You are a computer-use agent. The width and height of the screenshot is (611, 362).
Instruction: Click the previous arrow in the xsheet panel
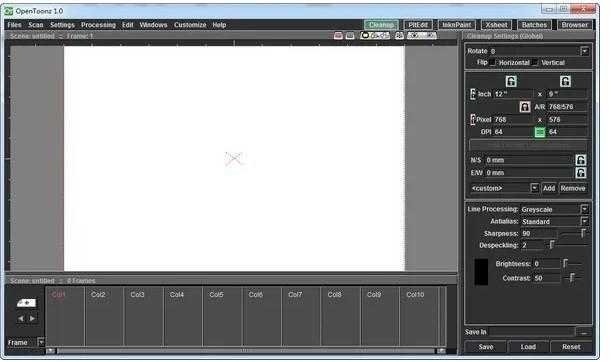[x=21, y=318]
